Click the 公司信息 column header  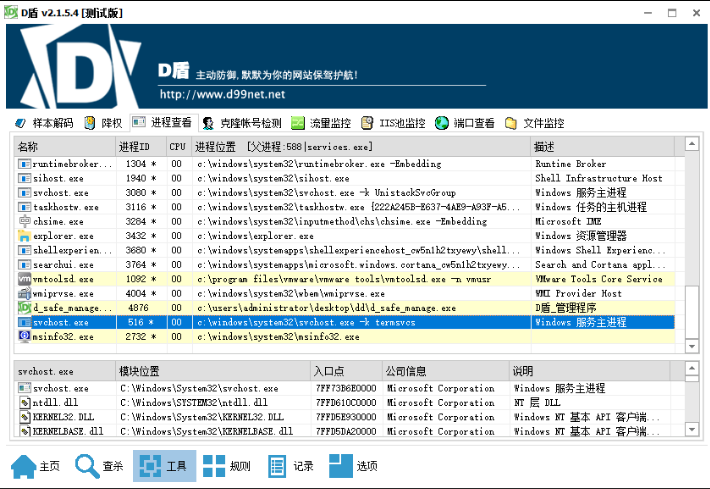446,371
